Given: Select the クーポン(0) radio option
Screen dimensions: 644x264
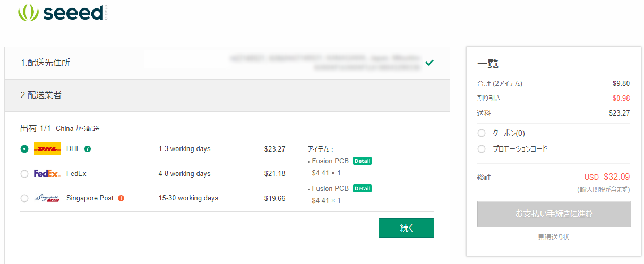Looking at the screenshot, I should click(482, 133).
